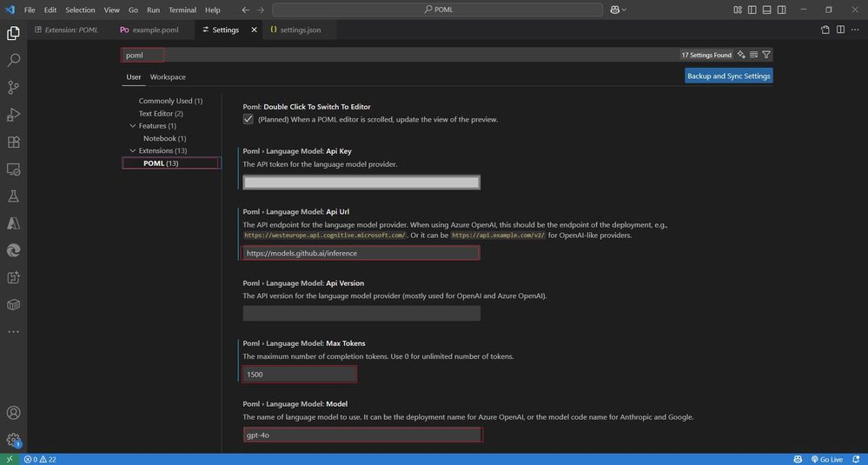868x465 pixels.
Task: Open the Source Control view
Action: tap(13, 87)
